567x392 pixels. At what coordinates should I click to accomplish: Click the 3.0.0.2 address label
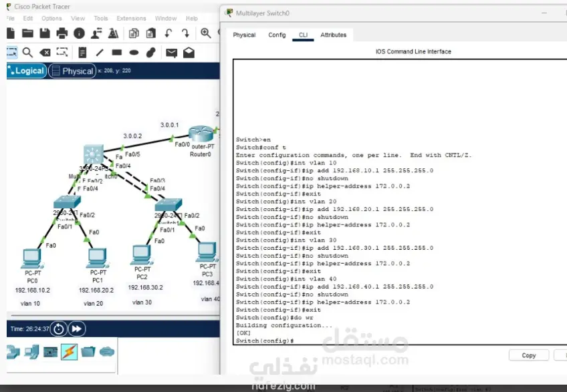click(132, 136)
